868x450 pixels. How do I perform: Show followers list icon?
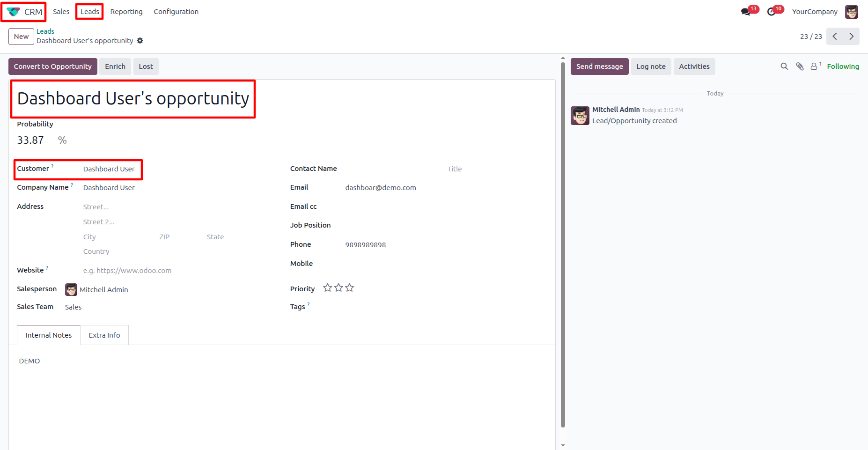pyautogui.click(x=816, y=66)
